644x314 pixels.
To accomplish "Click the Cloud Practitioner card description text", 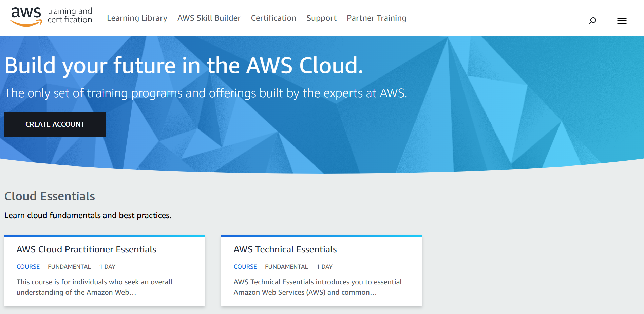I will point(94,287).
